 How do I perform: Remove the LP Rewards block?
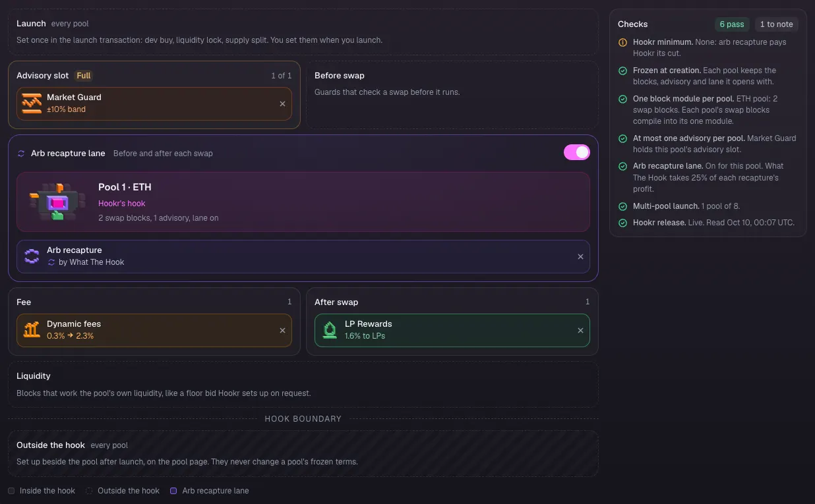point(580,330)
